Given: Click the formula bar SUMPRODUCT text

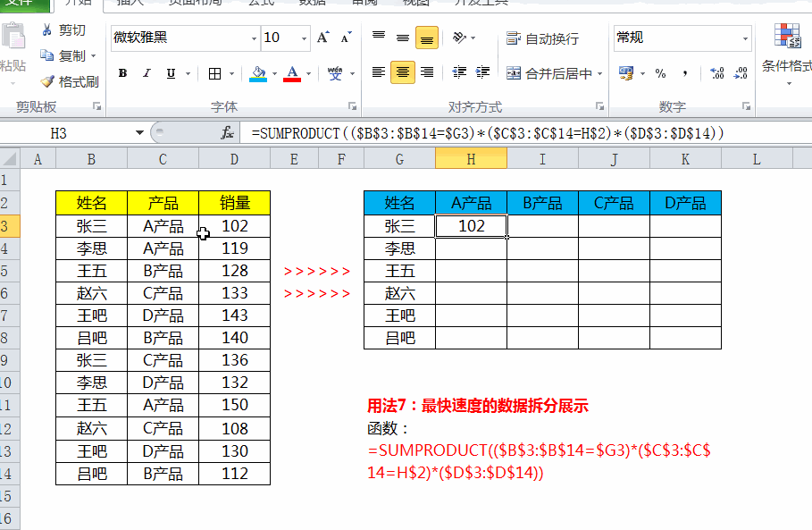Looking at the screenshot, I should [487, 133].
